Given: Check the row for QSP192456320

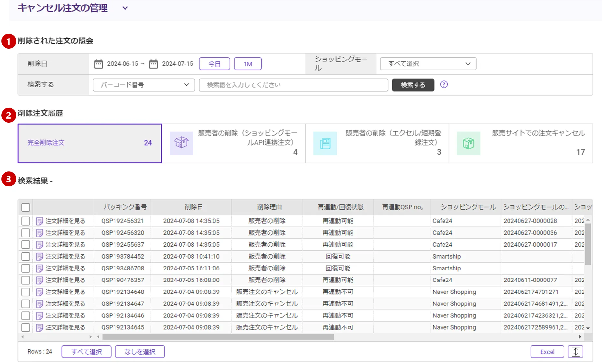Looking at the screenshot, I should (x=26, y=233).
